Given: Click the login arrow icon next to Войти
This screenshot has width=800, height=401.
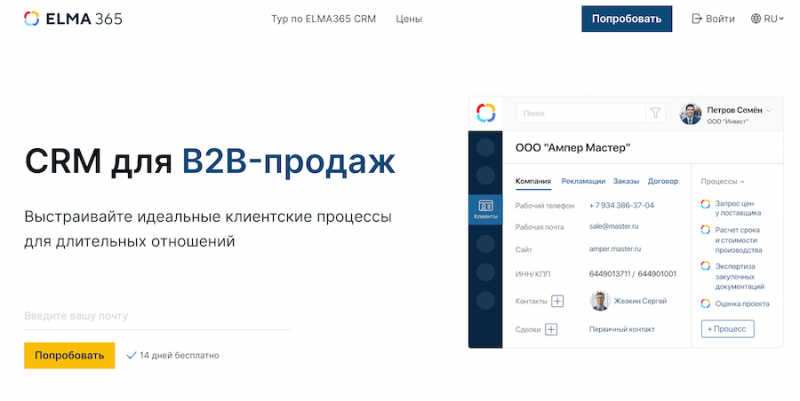Looking at the screenshot, I should [696, 19].
